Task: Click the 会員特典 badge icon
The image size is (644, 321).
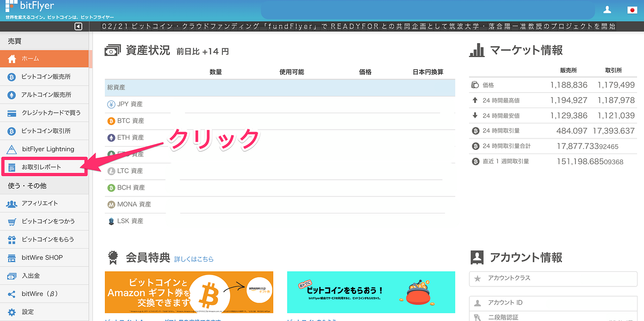Action: coord(112,258)
